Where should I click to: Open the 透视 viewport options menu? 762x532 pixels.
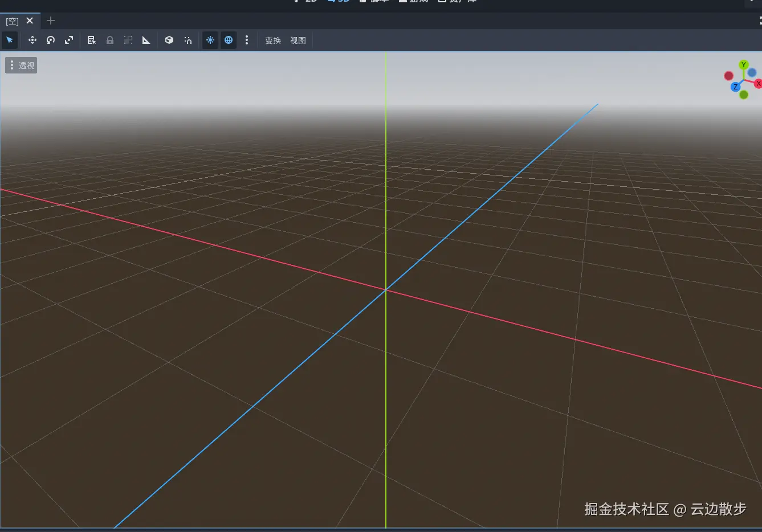tap(21, 66)
